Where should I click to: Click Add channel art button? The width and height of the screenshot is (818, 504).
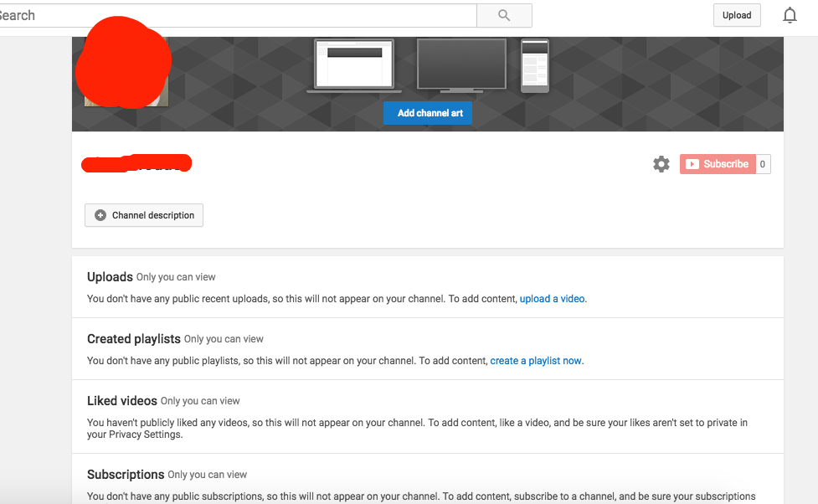point(428,113)
